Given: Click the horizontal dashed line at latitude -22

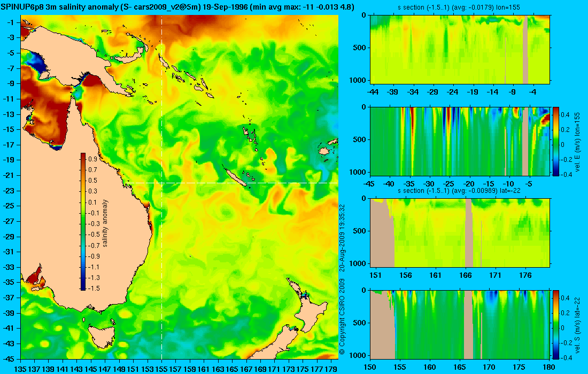Looking at the screenshot, I should click(230, 183).
